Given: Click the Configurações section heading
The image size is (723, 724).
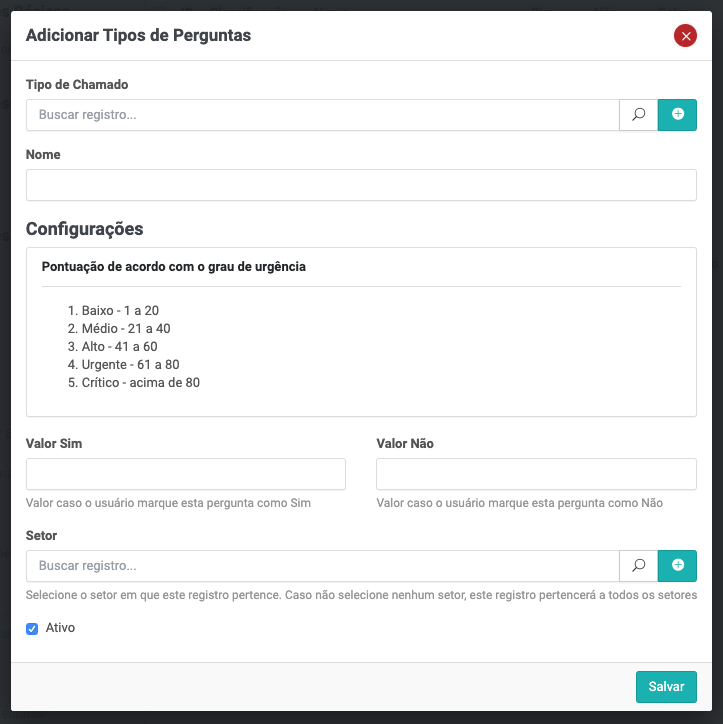Looking at the screenshot, I should (85, 229).
